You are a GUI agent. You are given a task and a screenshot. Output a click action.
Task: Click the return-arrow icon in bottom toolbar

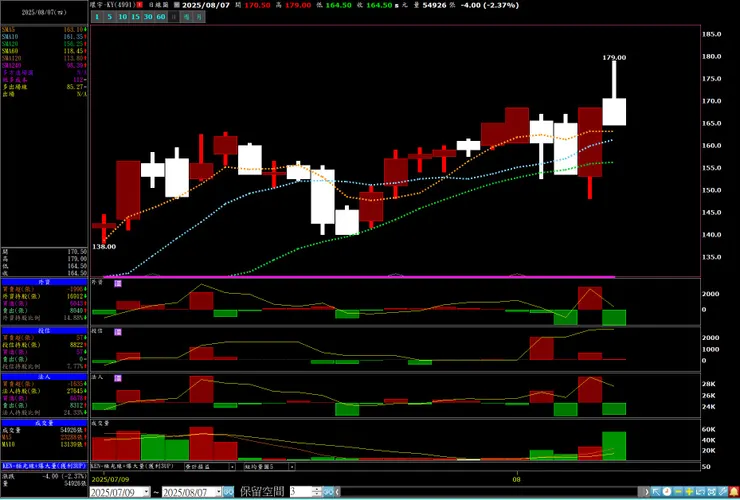tap(700, 492)
